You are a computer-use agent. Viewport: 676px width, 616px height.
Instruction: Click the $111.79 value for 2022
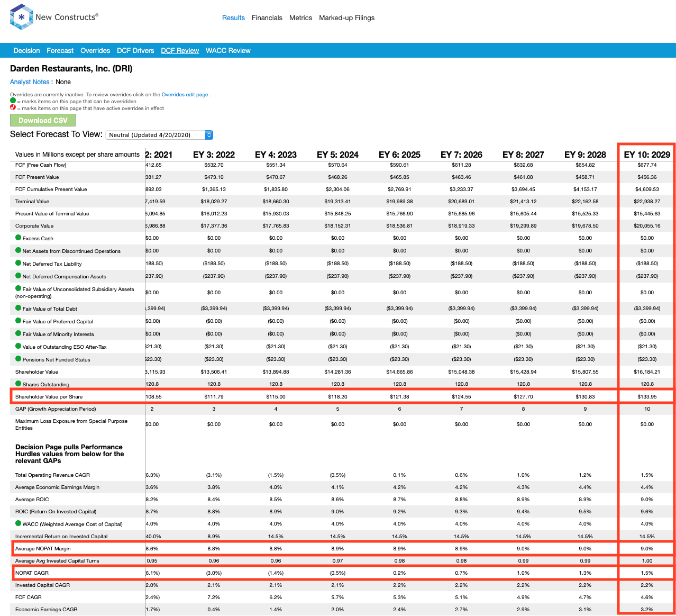point(214,396)
